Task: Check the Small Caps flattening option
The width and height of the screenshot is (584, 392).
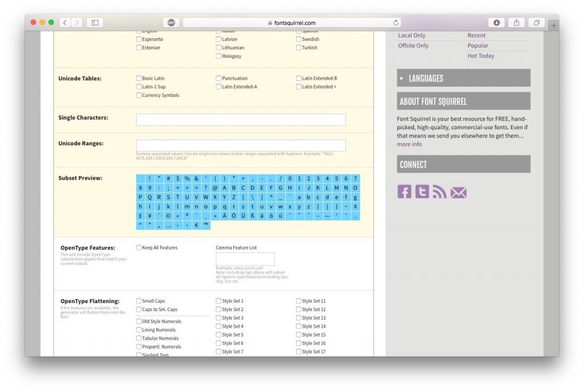Action: [139, 301]
